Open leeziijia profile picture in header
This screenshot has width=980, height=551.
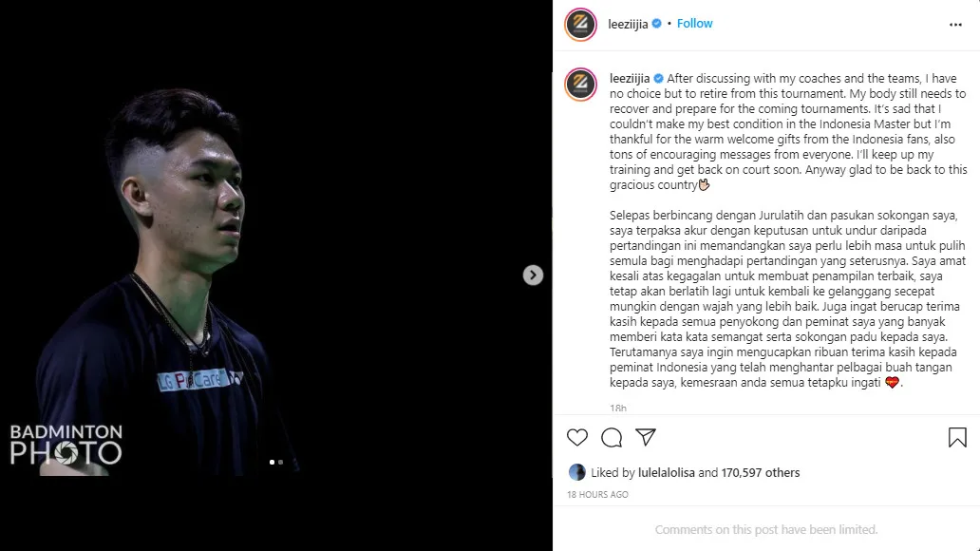580,25
